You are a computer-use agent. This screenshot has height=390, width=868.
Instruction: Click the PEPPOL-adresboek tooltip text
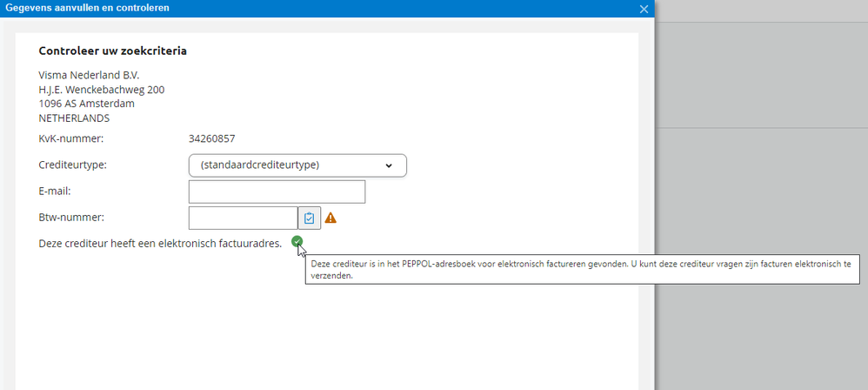[x=581, y=270]
